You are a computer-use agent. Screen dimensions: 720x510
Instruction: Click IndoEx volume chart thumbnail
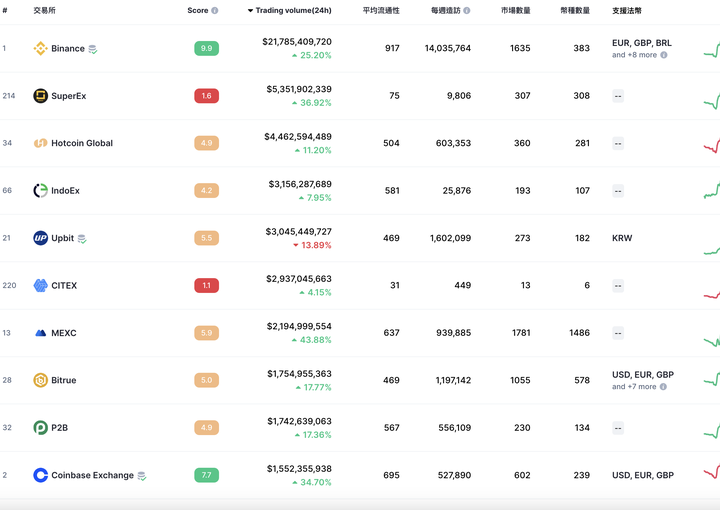tap(712, 190)
